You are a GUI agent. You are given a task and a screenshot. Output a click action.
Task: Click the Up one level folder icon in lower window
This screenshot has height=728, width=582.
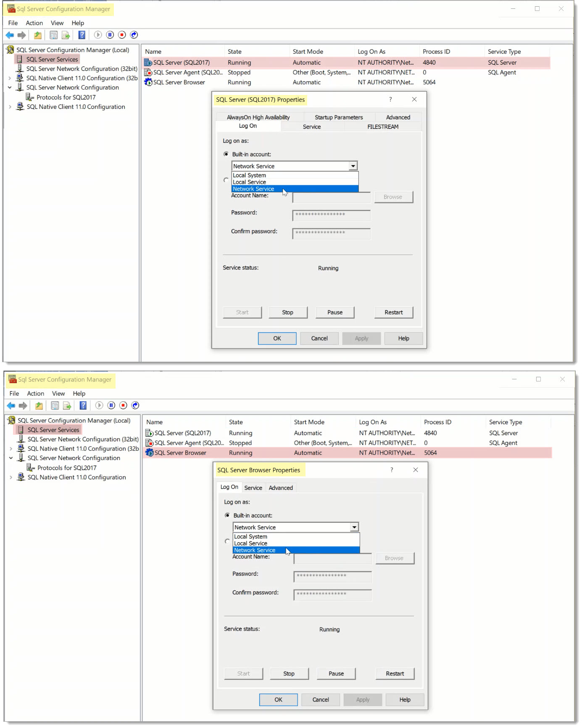pyautogui.click(x=39, y=405)
